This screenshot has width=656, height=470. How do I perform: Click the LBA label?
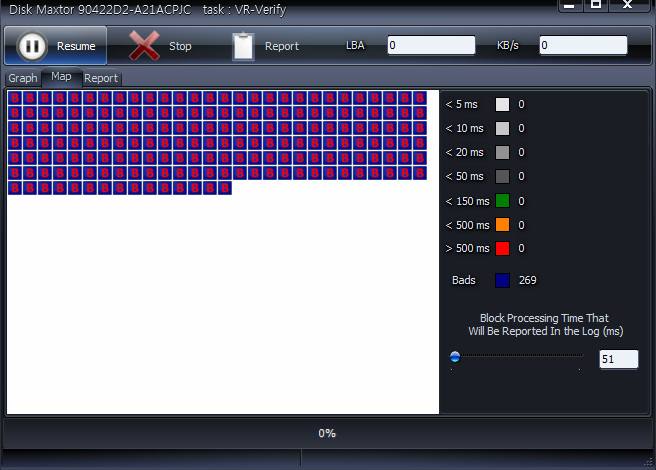355,45
